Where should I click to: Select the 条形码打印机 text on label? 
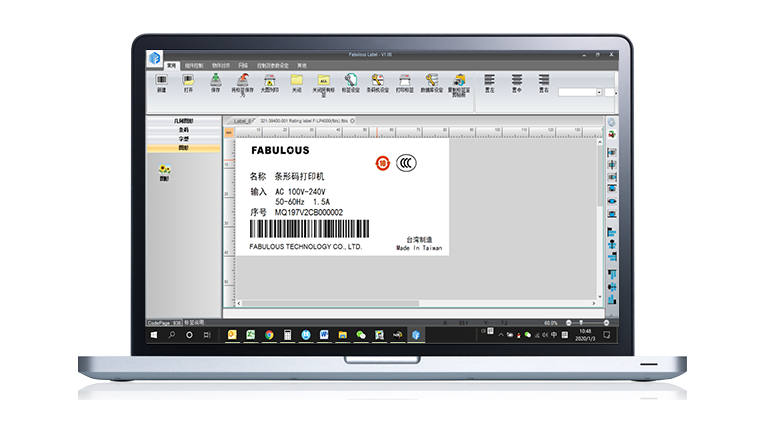[x=300, y=176]
